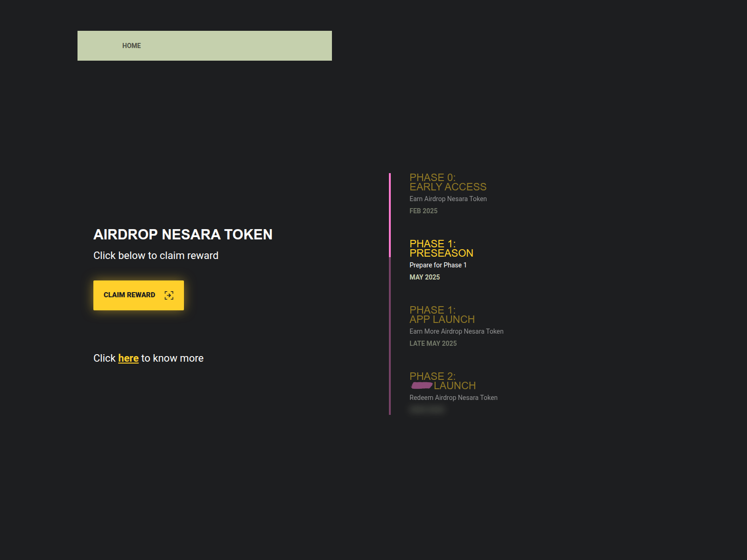Click the "AIRDROP NESARA TOKEN" heading
This screenshot has width=747, height=560.
point(183,235)
